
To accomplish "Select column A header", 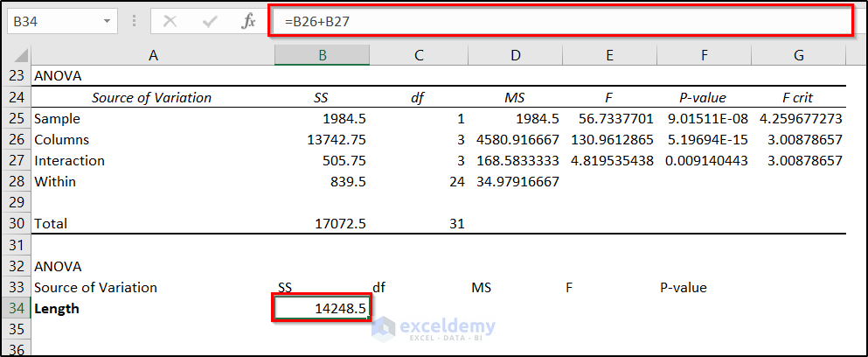I will (153, 55).
